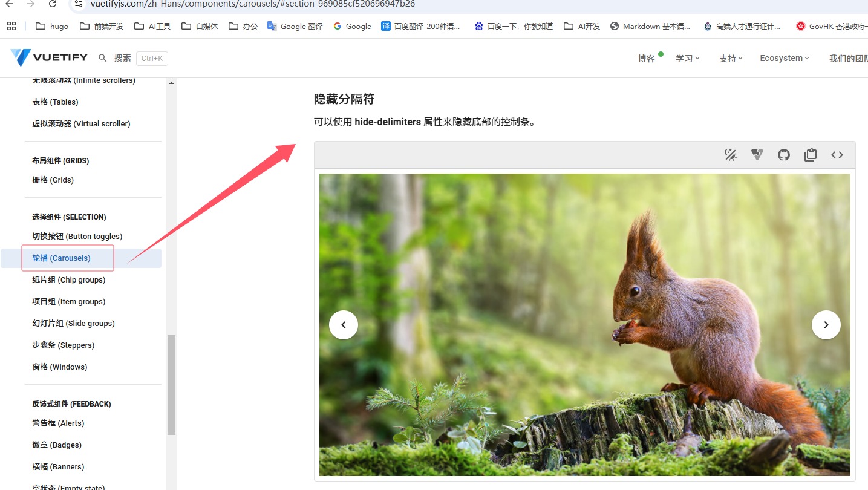868x490 pixels.
Task: Reload the page with browser refresh icon
Action: point(53,4)
